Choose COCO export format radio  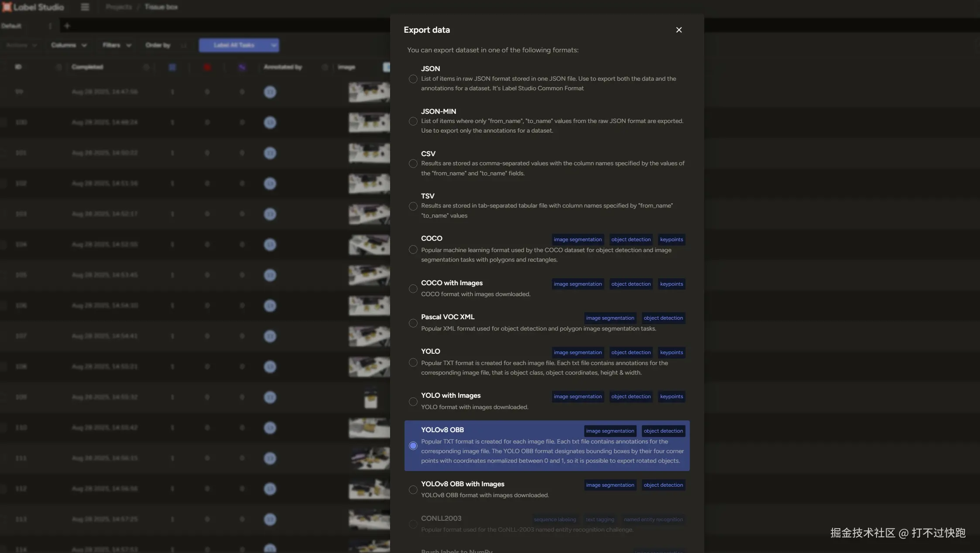(413, 249)
